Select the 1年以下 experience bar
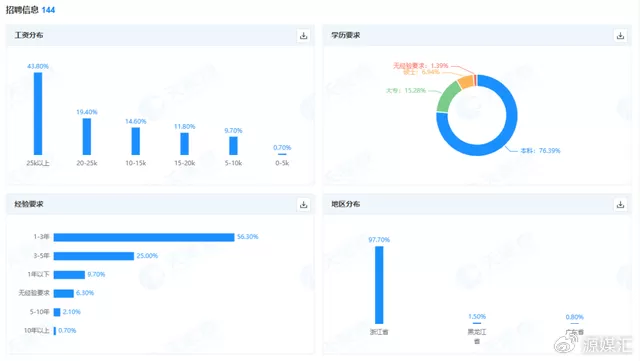 (69, 274)
